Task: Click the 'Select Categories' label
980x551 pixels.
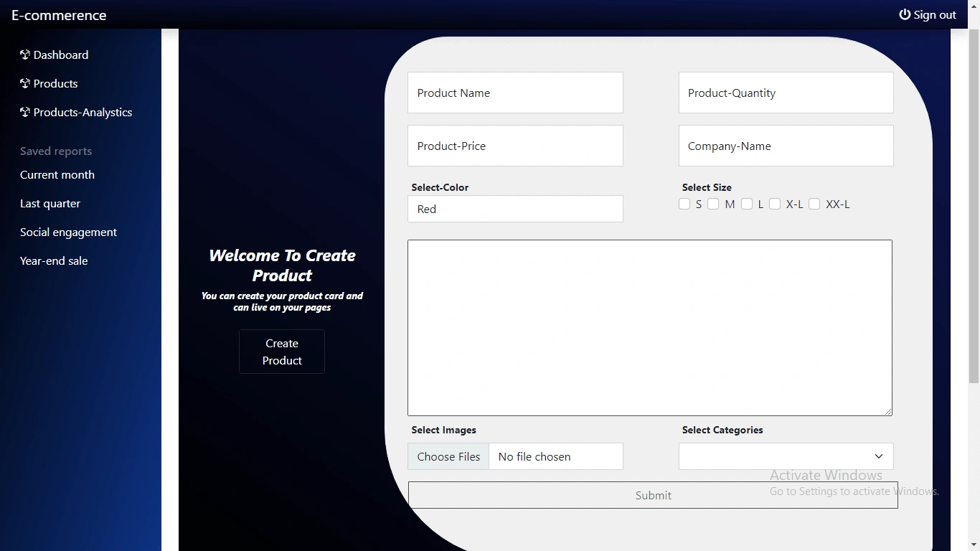Action: tap(722, 430)
